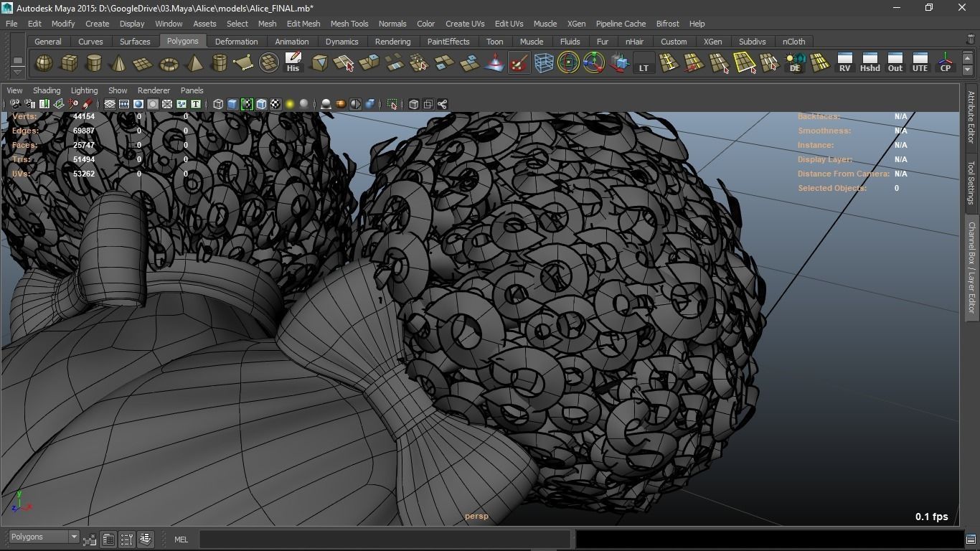Toggle X-ray display in panel toolbar

(414, 105)
